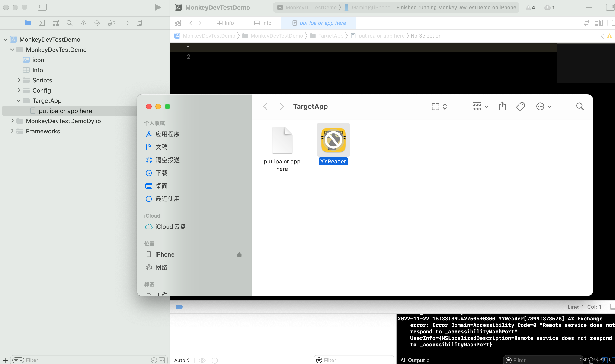Image resolution: width=615 pixels, height=364 pixels.
Task: Open the Tags icon in Finder toolbar
Action: click(x=520, y=106)
